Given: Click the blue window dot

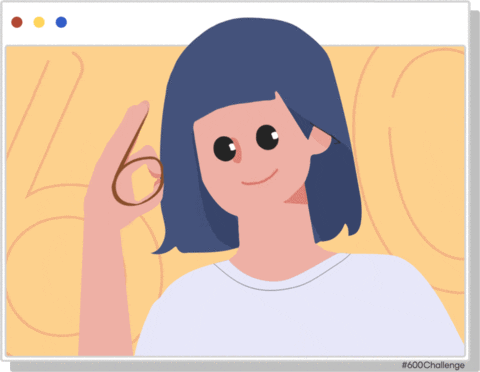Looking at the screenshot, I should (61, 22).
